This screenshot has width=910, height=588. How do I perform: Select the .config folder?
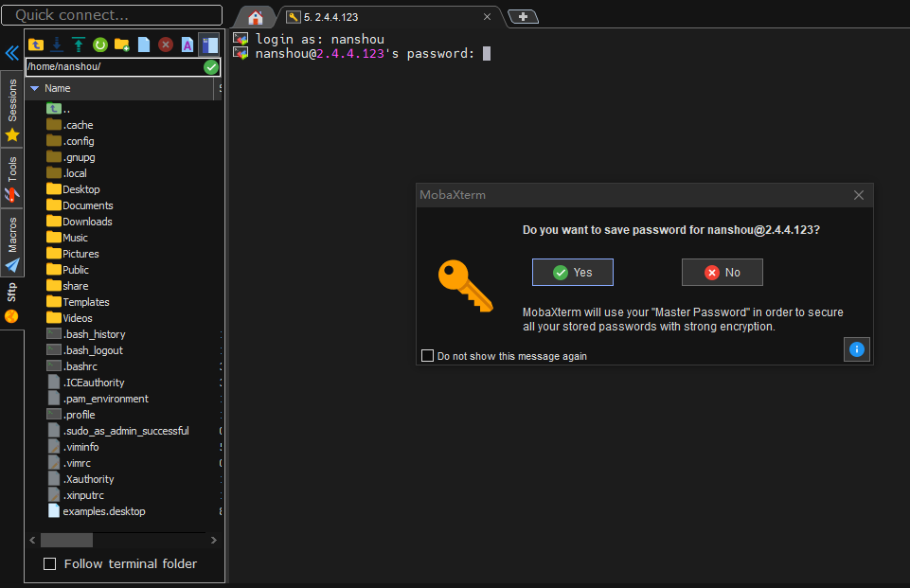(70, 141)
